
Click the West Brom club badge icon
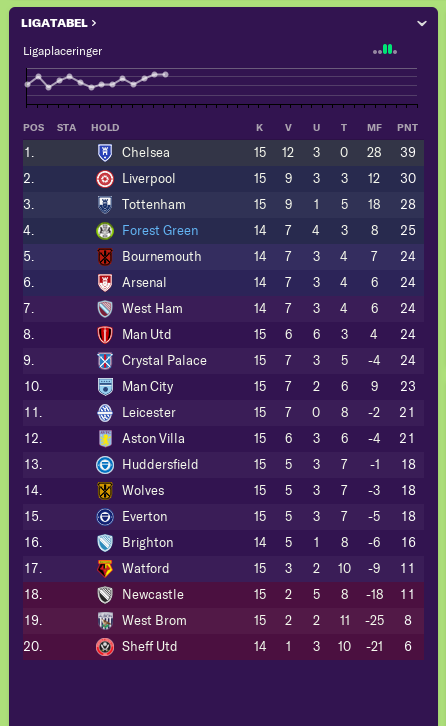(105, 620)
